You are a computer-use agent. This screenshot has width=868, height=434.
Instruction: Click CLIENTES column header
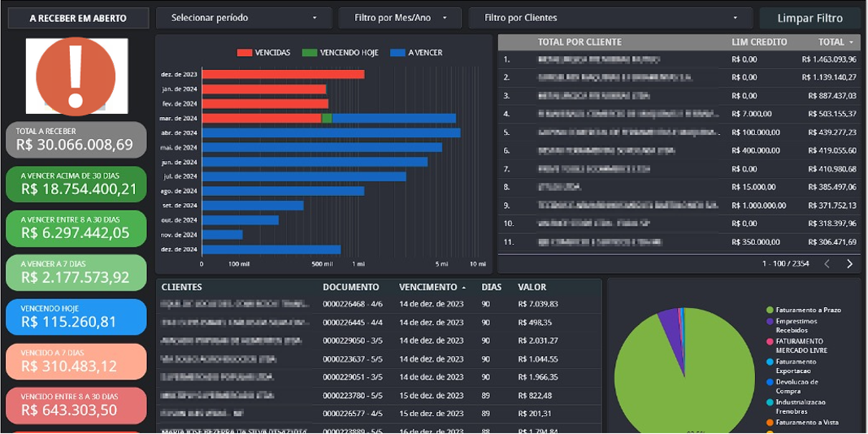click(x=181, y=288)
